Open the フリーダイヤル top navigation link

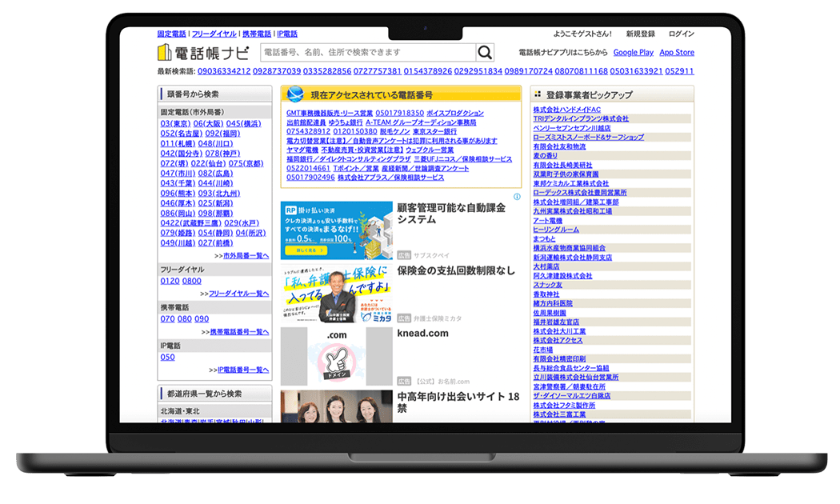214,34
